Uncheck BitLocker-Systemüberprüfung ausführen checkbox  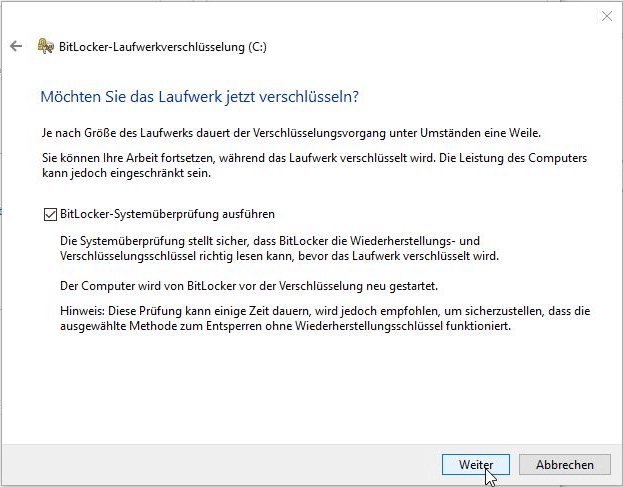click(x=50, y=215)
